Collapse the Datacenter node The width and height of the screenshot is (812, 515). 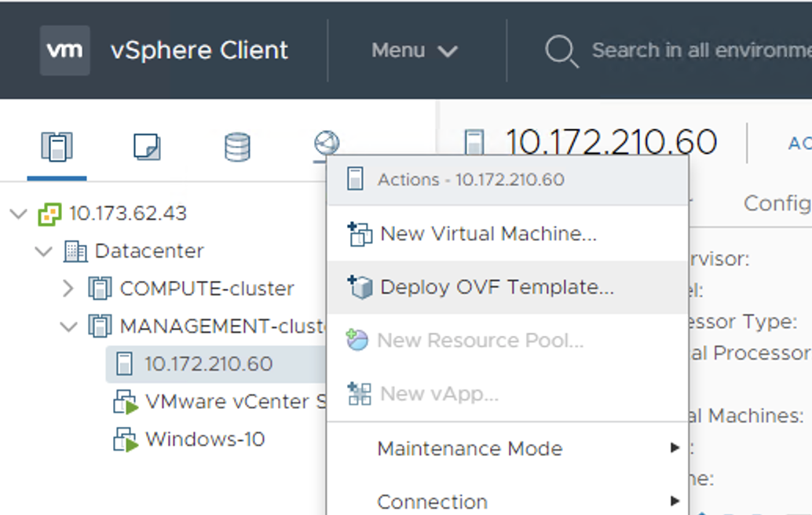[x=43, y=251]
